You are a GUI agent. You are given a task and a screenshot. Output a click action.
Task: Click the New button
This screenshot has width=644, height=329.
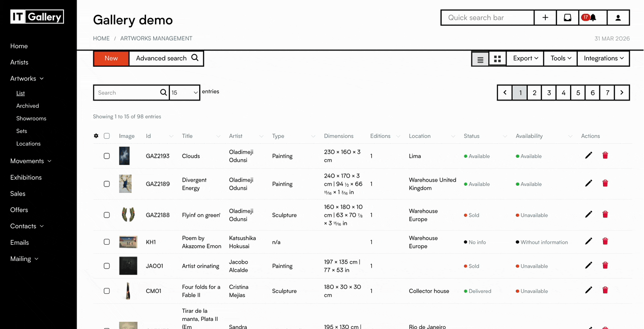pos(111,59)
